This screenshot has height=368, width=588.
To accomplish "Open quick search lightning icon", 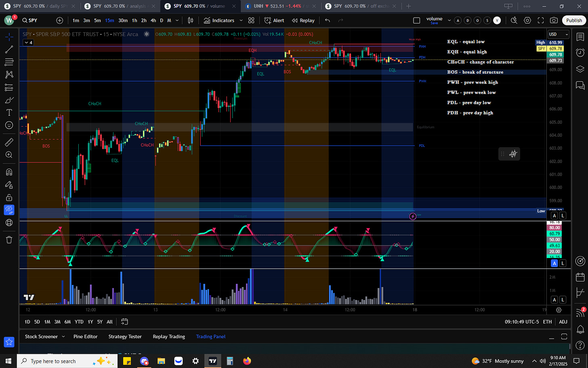I will [514, 20].
